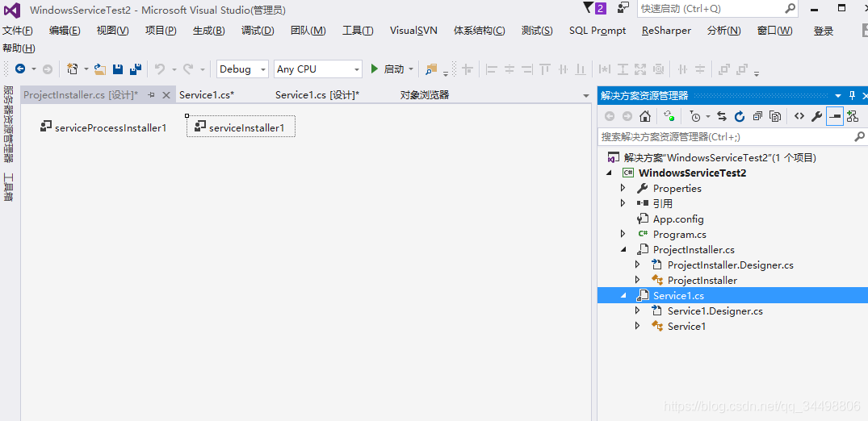This screenshot has width=868, height=421.
Task: Select the Service1 class node
Action: click(686, 327)
